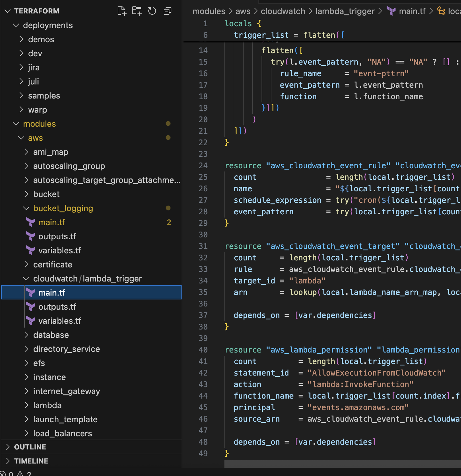
Task: Click Terraform icon beside lambda_trigger outputs.tf
Action: [30, 307]
